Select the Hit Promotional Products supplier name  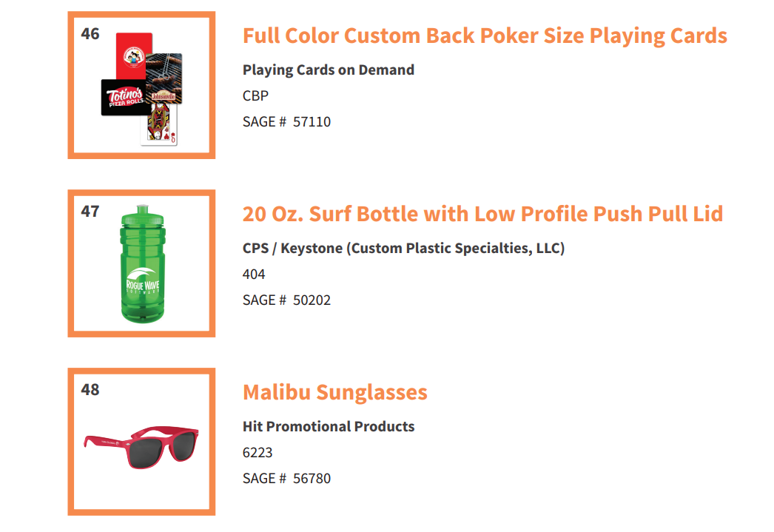[329, 426]
